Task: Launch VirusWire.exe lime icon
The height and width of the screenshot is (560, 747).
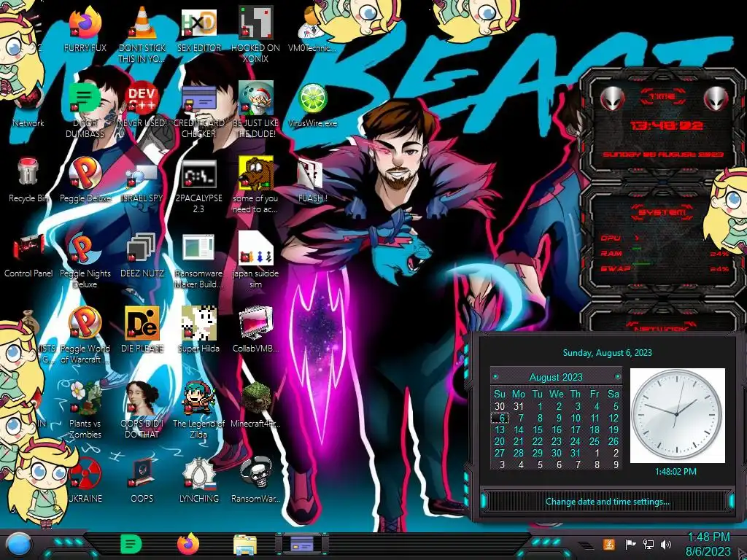Action: point(312,99)
